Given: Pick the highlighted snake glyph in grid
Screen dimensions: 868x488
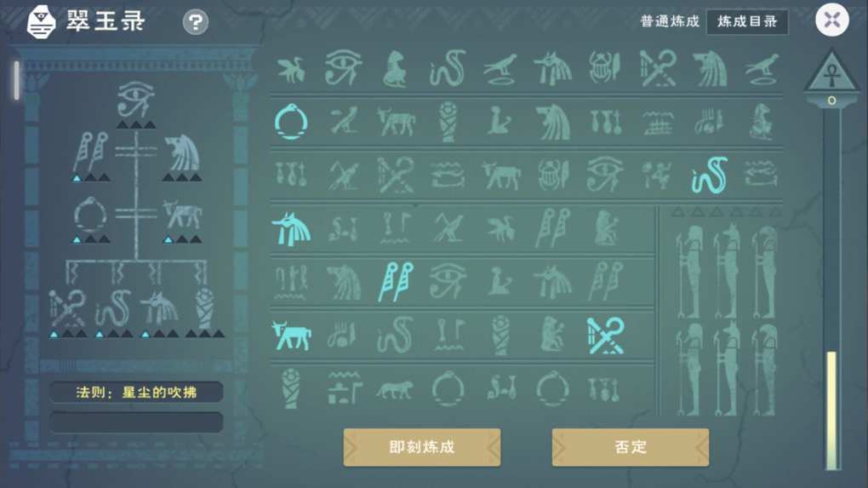Looking at the screenshot, I should click(709, 175).
